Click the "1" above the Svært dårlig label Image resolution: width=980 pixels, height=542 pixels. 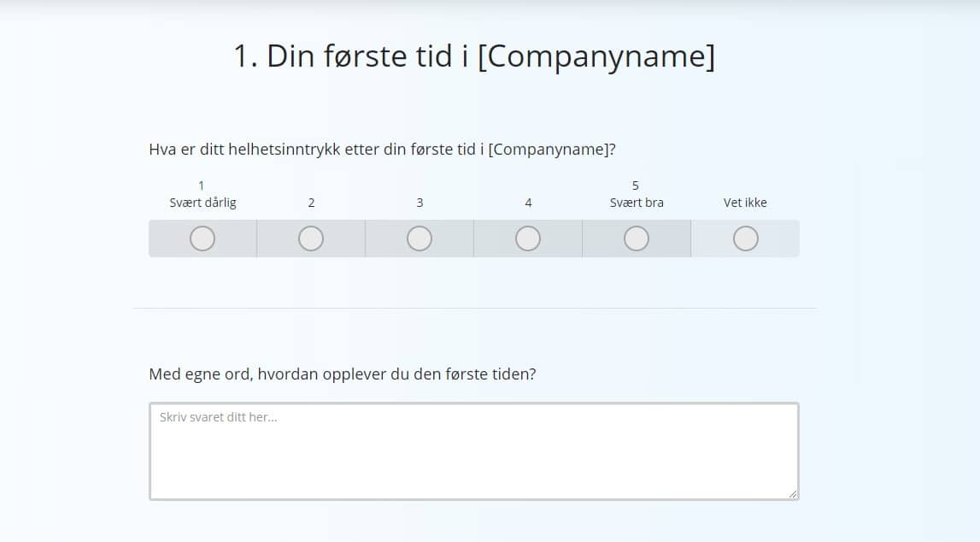click(x=202, y=184)
